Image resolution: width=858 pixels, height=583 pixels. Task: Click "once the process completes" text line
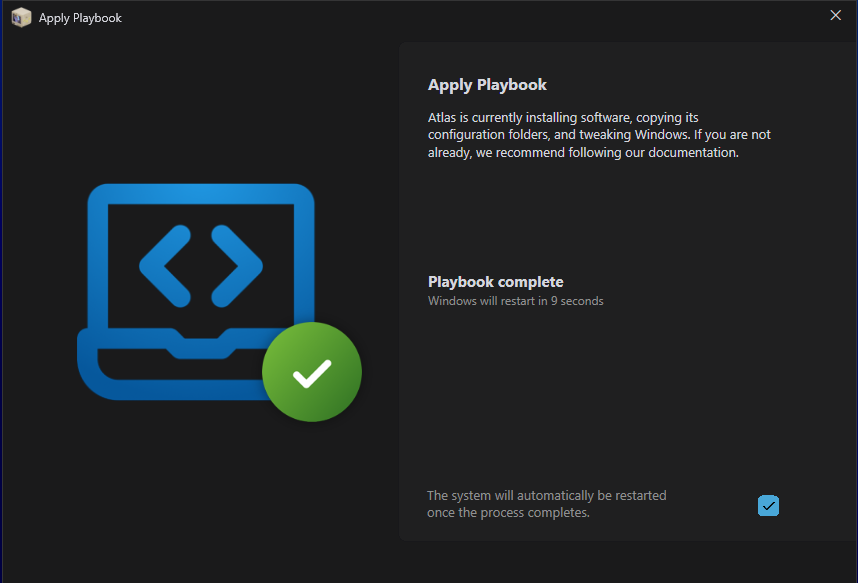[x=508, y=513]
